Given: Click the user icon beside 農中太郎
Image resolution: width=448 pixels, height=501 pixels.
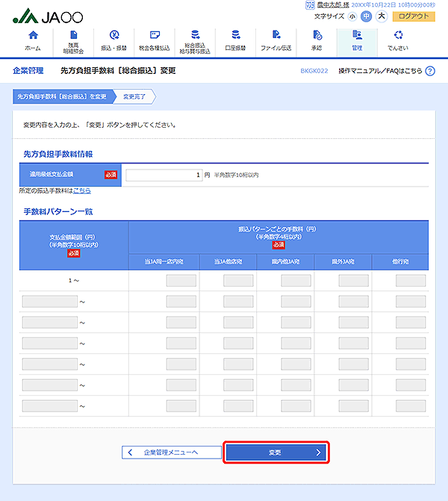Looking at the screenshot, I should 310,4.
